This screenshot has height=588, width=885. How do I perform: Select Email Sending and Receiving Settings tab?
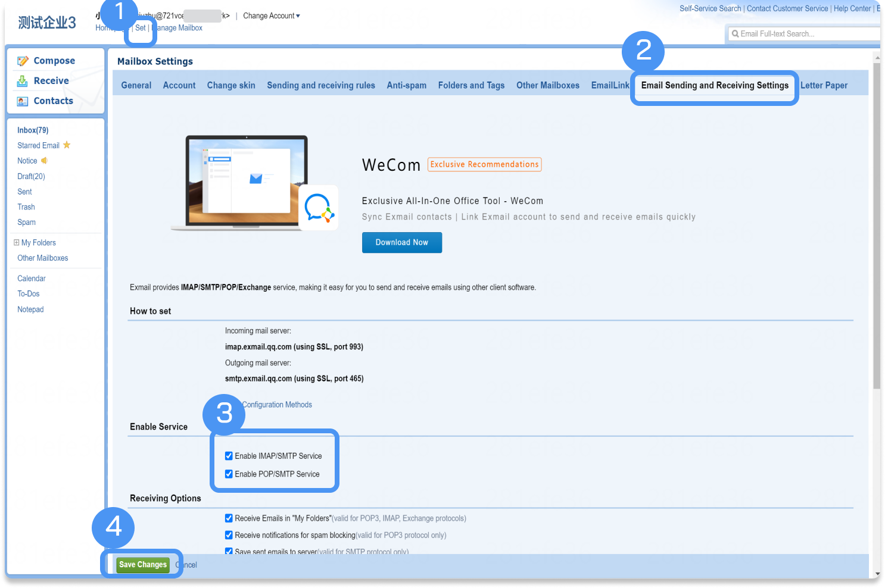point(715,85)
